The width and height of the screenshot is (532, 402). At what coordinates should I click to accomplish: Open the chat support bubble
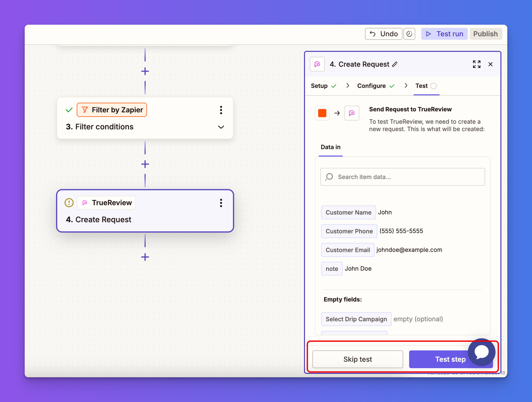pos(481,352)
